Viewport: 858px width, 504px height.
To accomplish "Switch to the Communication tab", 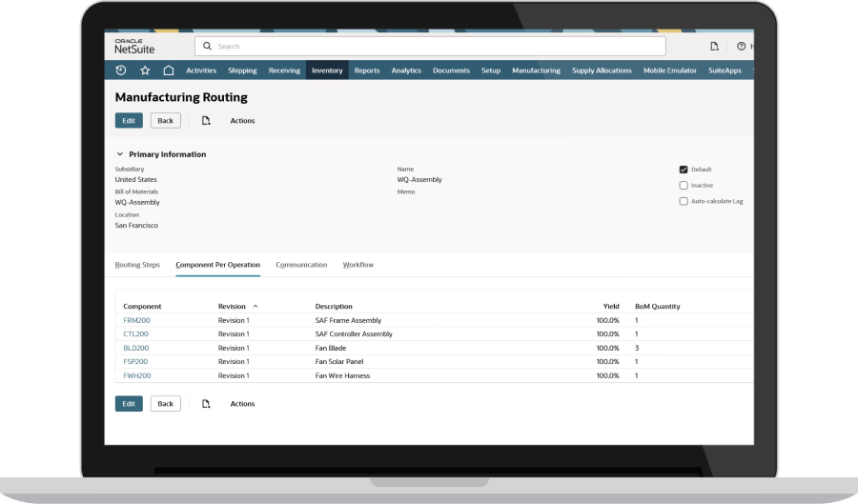I will [301, 265].
